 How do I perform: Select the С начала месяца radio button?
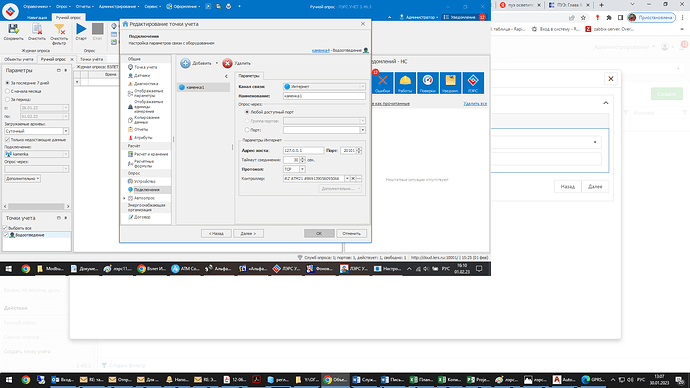point(7,91)
